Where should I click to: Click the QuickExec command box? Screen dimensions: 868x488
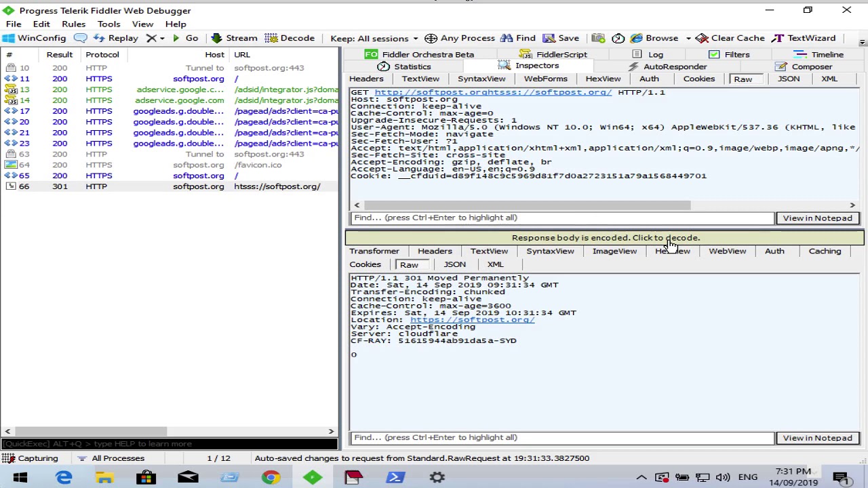point(169,444)
